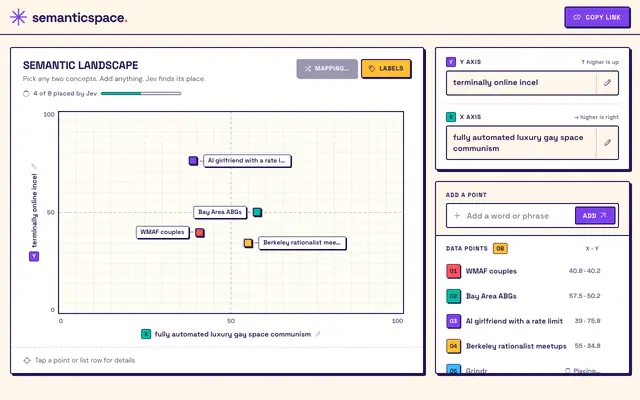Click coordinates '57.5 · 50.2'
The width and height of the screenshot is (640, 400).
click(x=584, y=296)
